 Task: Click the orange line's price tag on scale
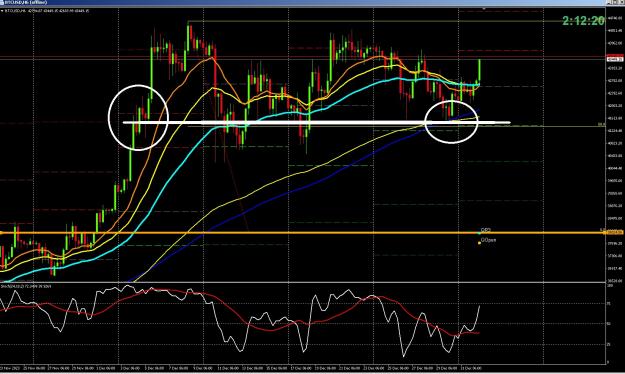coord(615,232)
